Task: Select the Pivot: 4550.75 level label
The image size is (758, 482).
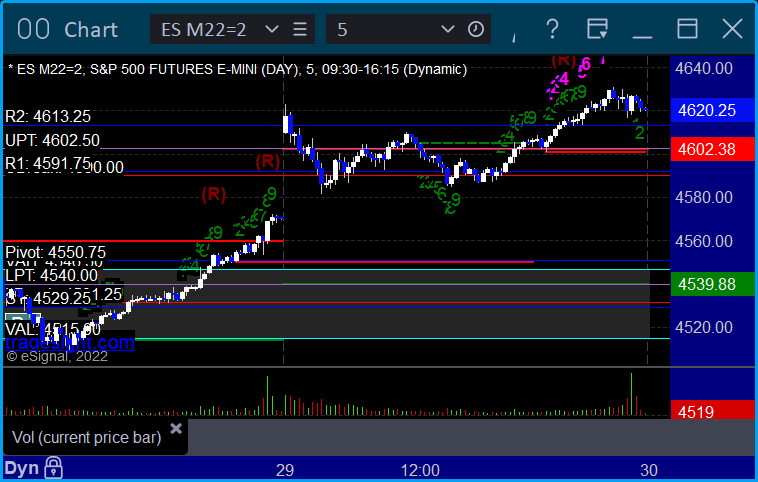Action: (55, 252)
